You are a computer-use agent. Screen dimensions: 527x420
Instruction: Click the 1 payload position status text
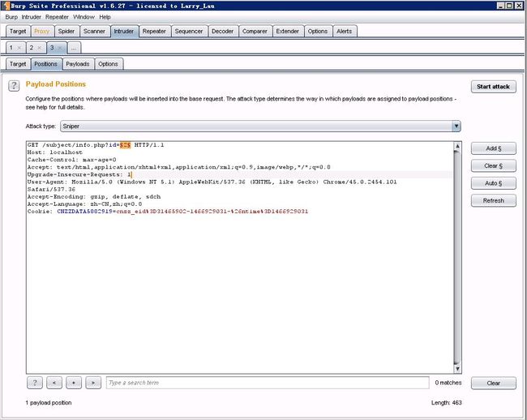(49, 402)
